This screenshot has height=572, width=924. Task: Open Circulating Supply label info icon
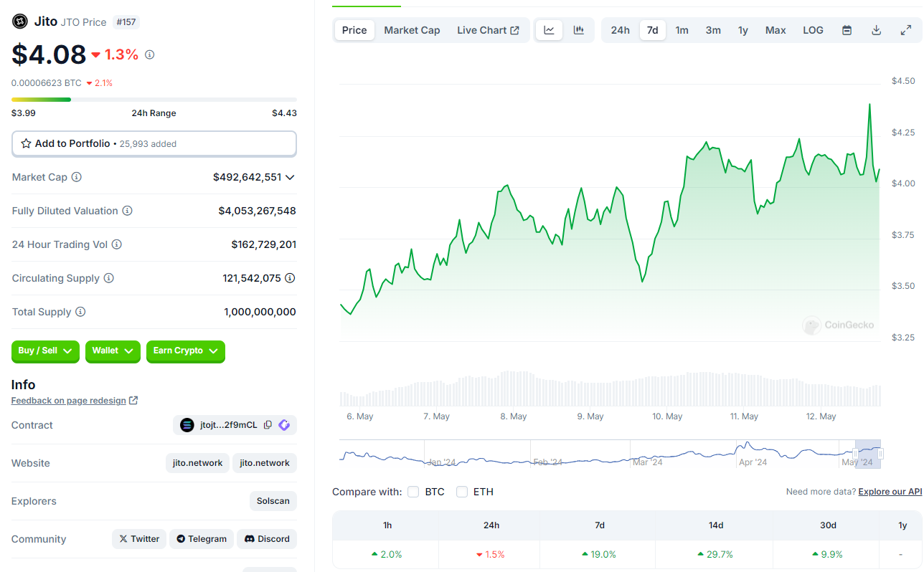pyautogui.click(x=109, y=278)
